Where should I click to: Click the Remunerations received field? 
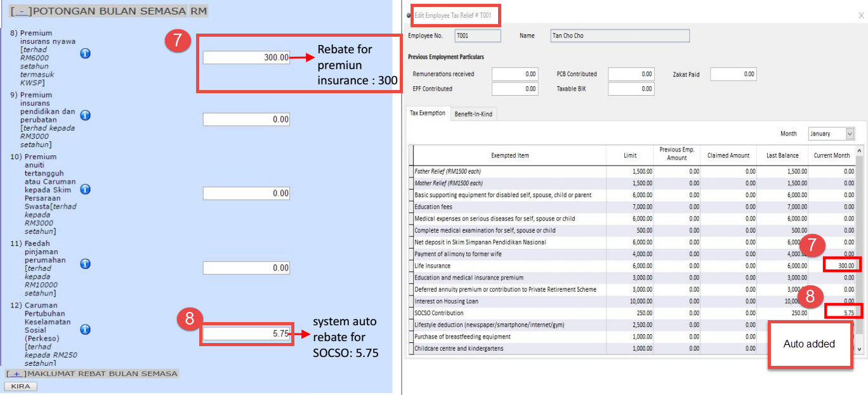[x=515, y=74]
